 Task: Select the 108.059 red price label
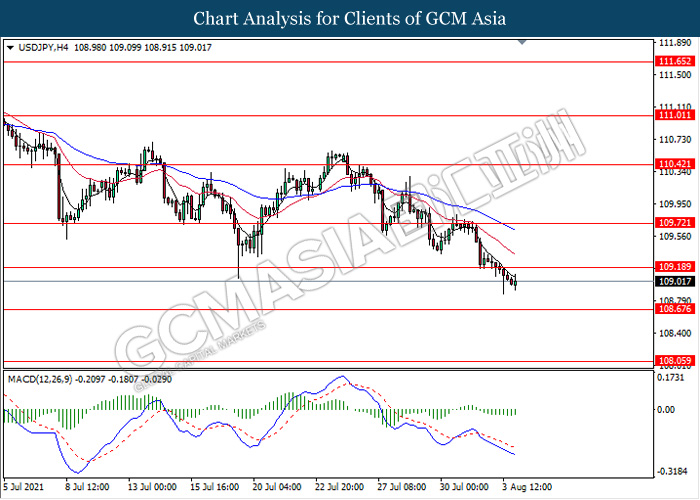(675, 360)
